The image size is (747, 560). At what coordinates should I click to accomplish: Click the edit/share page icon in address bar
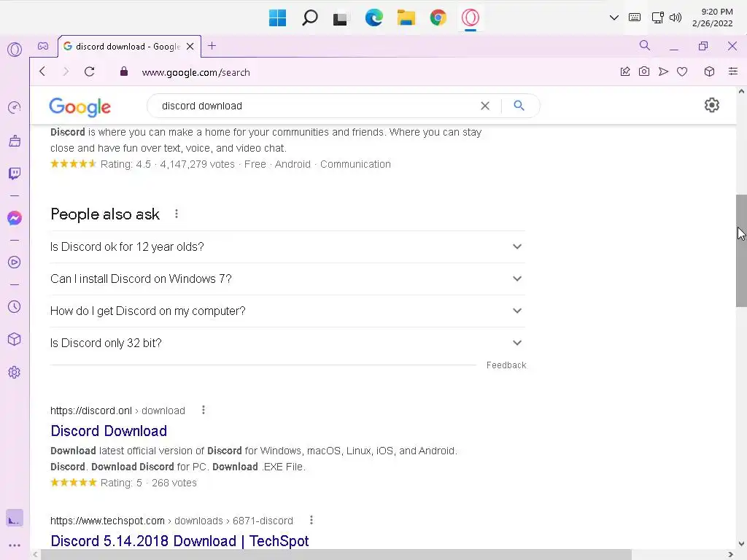click(x=625, y=72)
